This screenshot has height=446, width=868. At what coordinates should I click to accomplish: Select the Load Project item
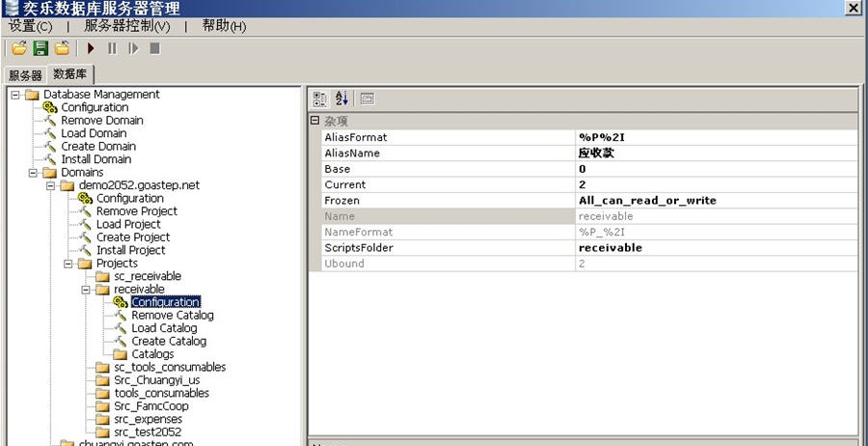pyautogui.click(x=128, y=224)
